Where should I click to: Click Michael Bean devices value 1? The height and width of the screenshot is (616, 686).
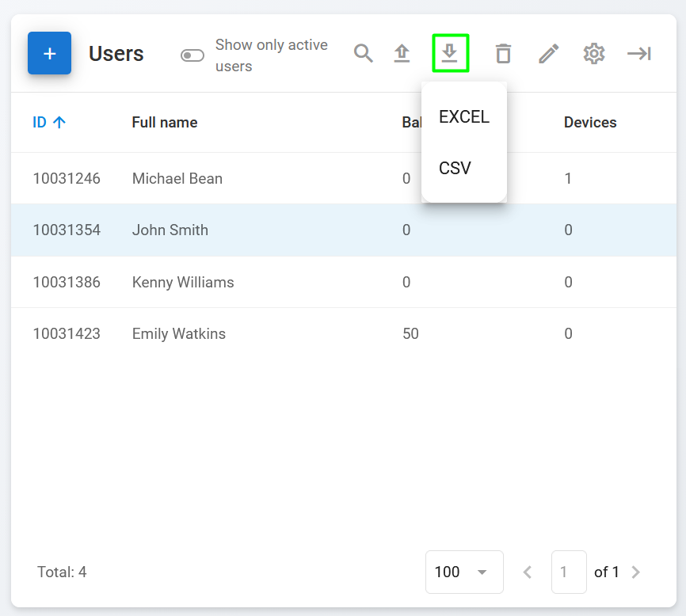[x=568, y=178]
